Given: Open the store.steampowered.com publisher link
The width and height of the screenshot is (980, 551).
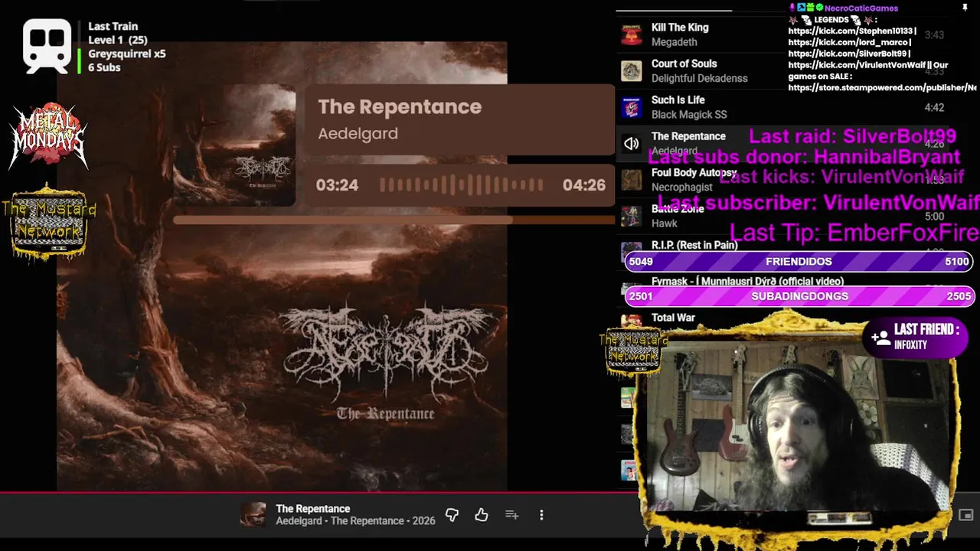Looking at the screenshot, I should click(882, 88).
